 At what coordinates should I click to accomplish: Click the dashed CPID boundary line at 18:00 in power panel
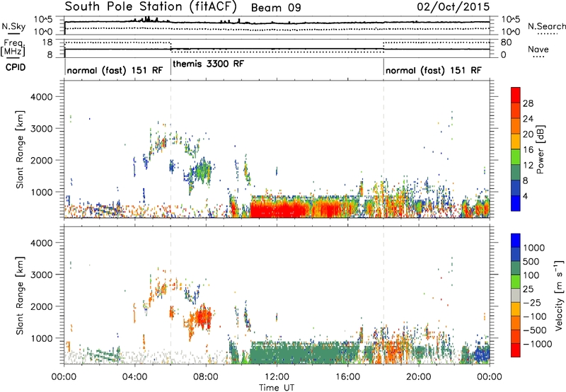click(x=383, y=149)
